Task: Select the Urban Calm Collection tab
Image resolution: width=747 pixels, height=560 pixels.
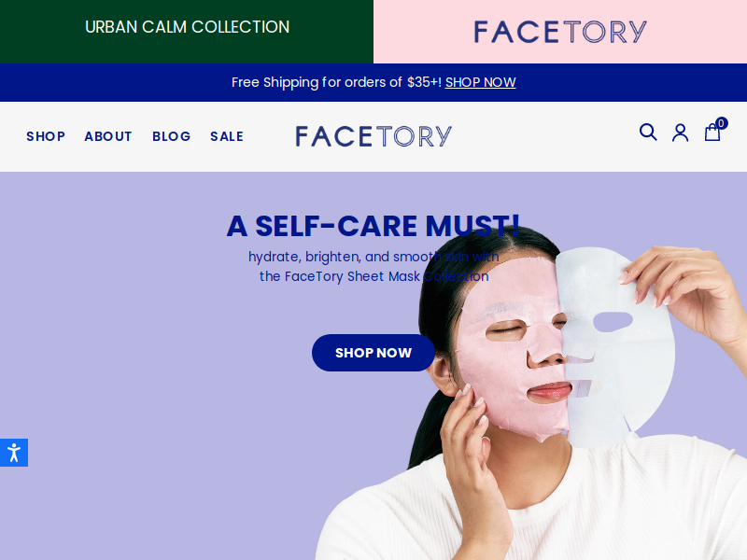Action: click(x=187, y=32)
